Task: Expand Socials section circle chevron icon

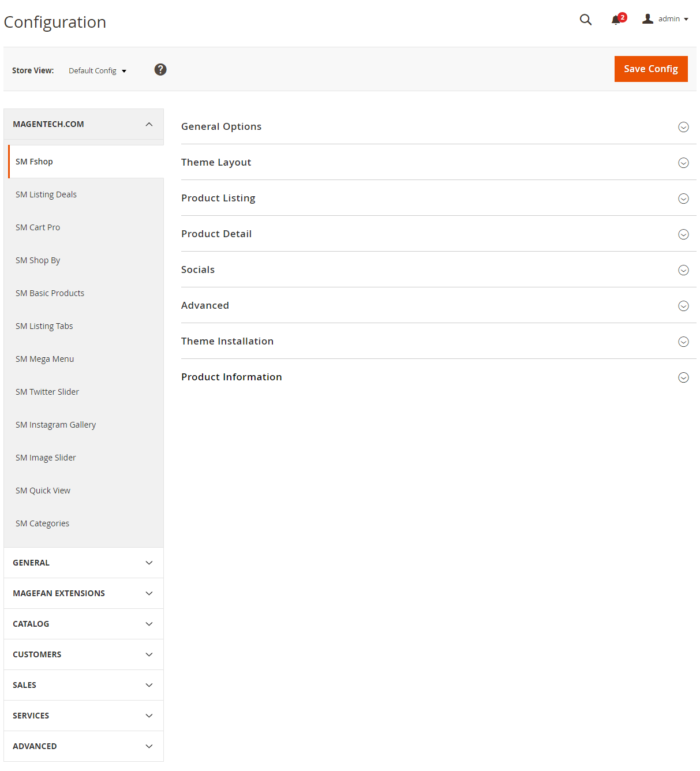Action: pyautogui.click(x=683, y=270)
